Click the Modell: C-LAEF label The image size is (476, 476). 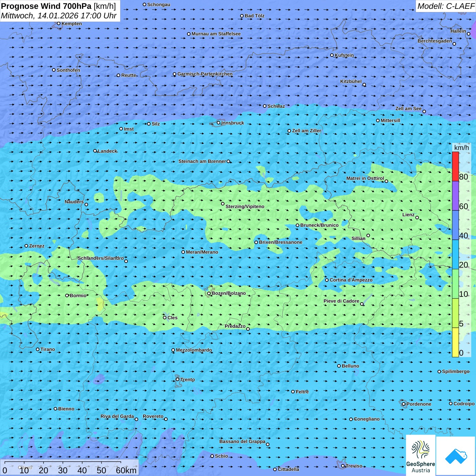[x=446, y=6]
